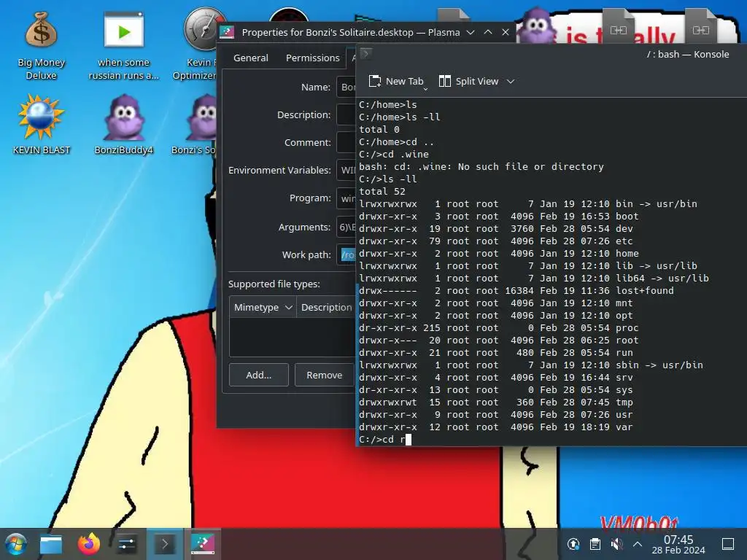Viewport: 747px width, 560px height.
Task: Click 'total 52' line in terminal
Action: [382, 192]
